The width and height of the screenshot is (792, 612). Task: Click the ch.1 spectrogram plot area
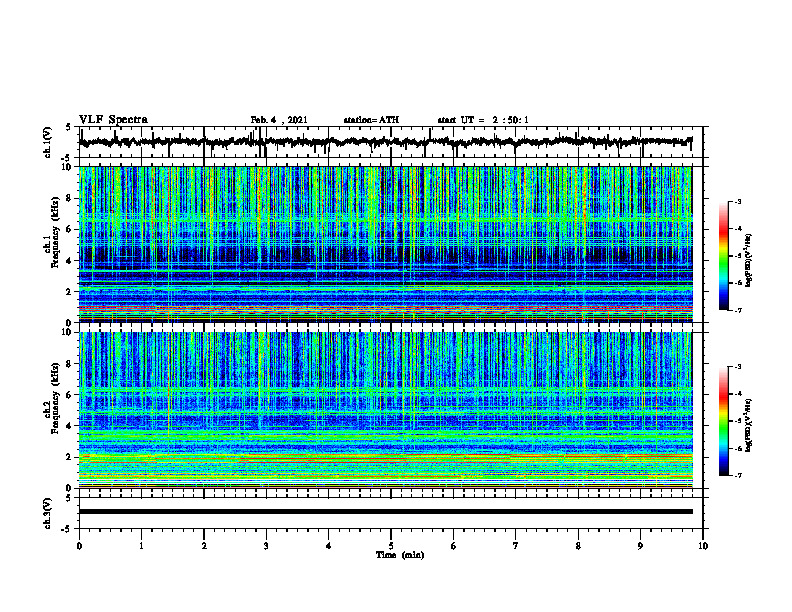[385, 244]
